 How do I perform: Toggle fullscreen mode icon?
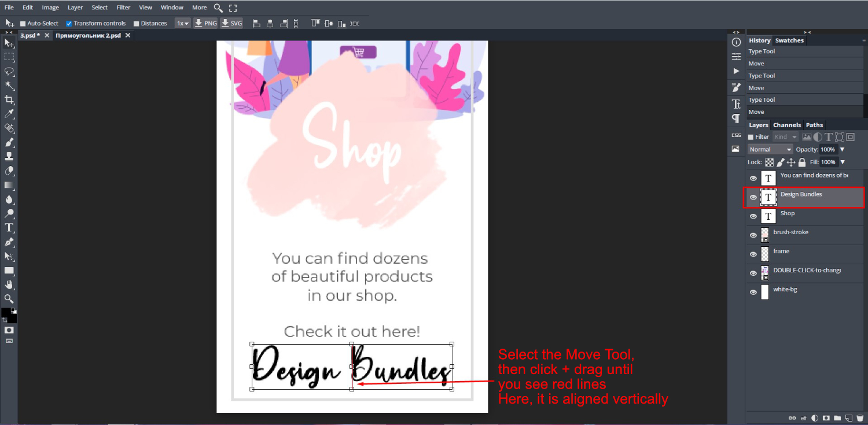click(233, 8)
